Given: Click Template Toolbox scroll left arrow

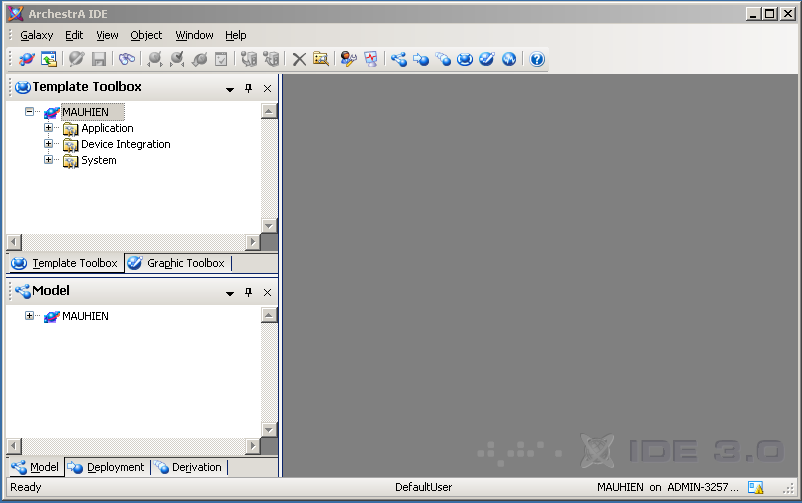Looking at the screenshot, I should (x=14, y=242).
